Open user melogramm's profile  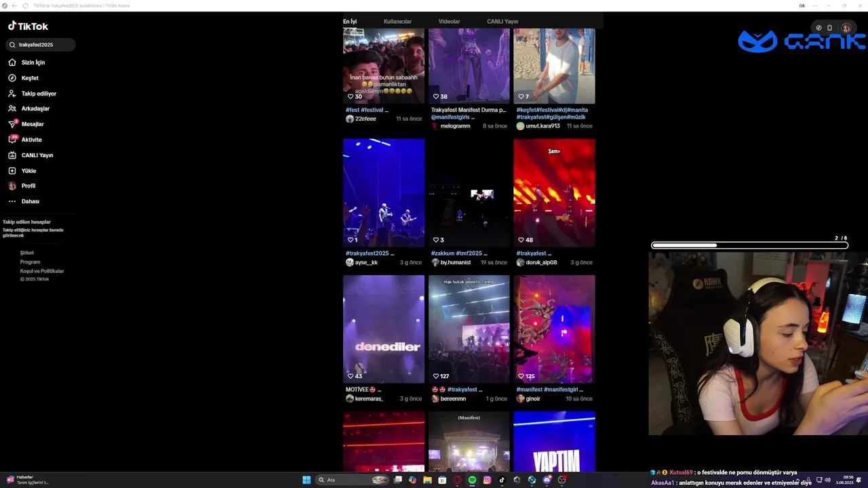(x=450, y=126)
